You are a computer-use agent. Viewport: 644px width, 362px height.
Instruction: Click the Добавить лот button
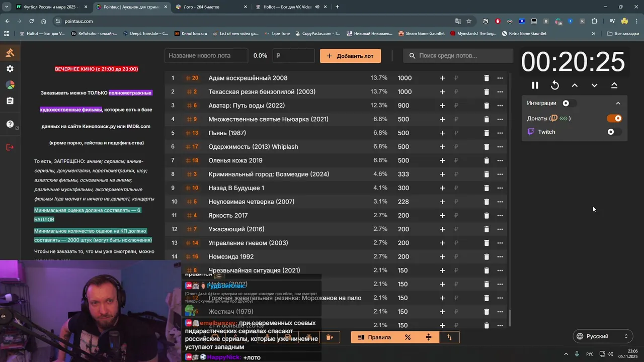[350, 56]
